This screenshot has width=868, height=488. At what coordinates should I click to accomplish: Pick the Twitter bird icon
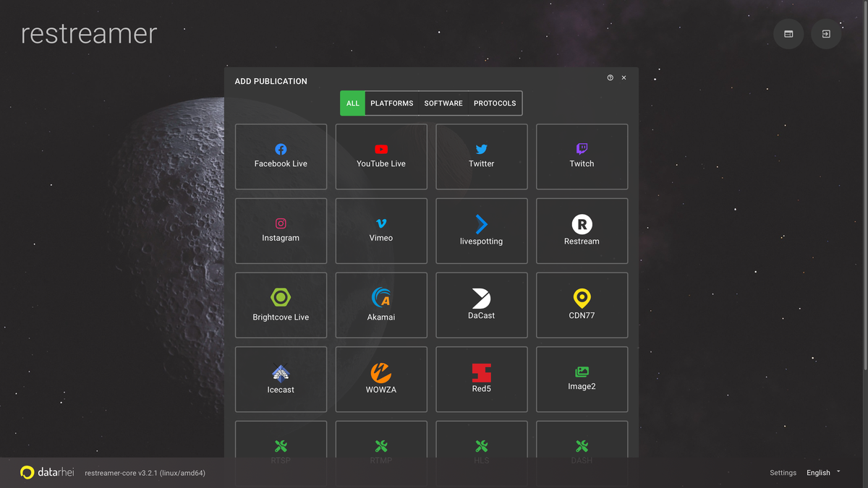[481, 150]
